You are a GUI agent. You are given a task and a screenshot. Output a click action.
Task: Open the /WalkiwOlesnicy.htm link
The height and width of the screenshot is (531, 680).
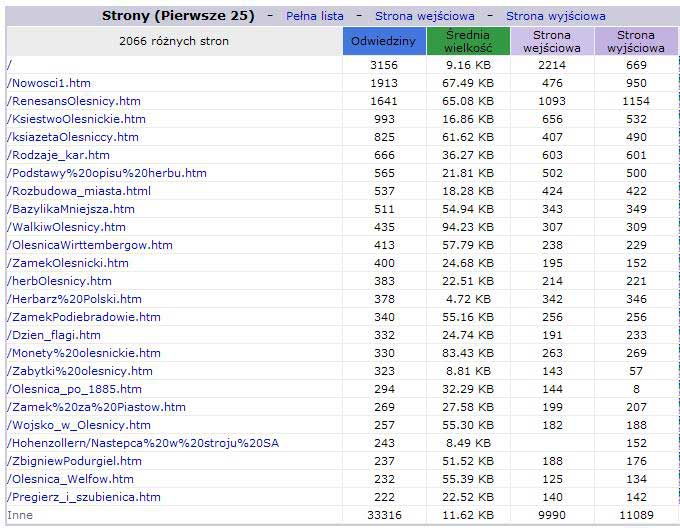point(66,227)
